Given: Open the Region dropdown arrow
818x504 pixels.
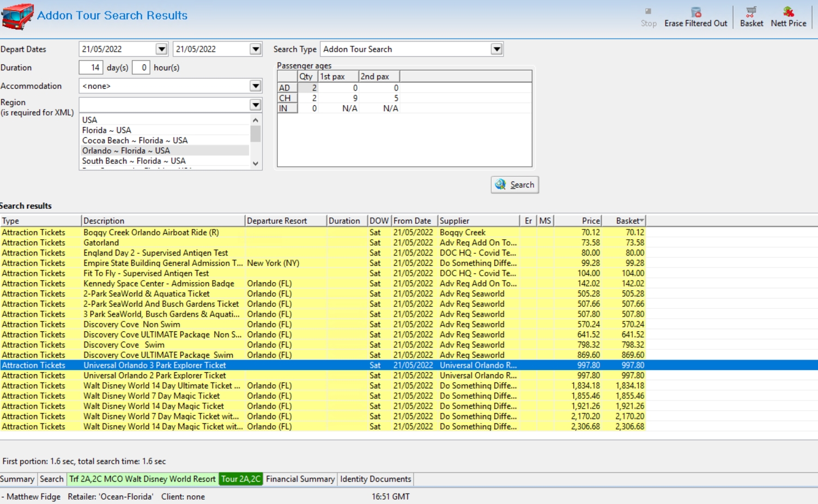Looking at the screenshot, I should point(255,105).
